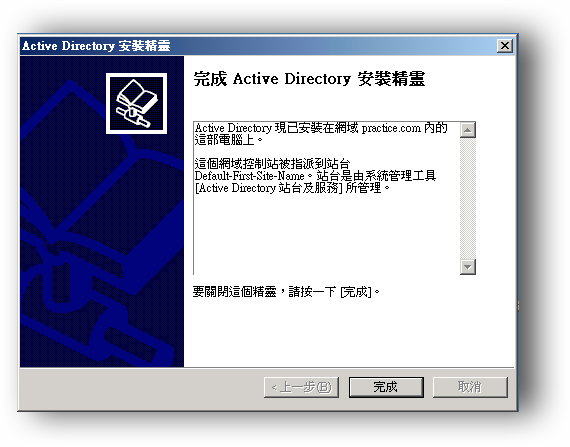Click the 完成 button to finish the wizard

386,387
